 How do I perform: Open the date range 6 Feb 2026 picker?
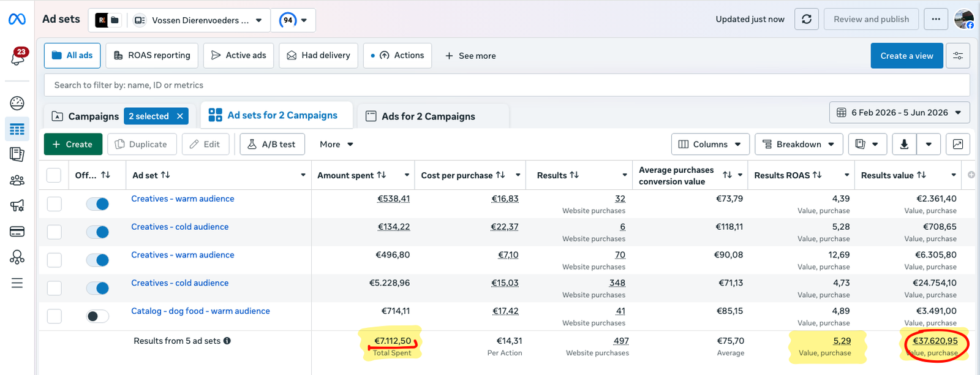pyautogui.click(x=900, y=113)
